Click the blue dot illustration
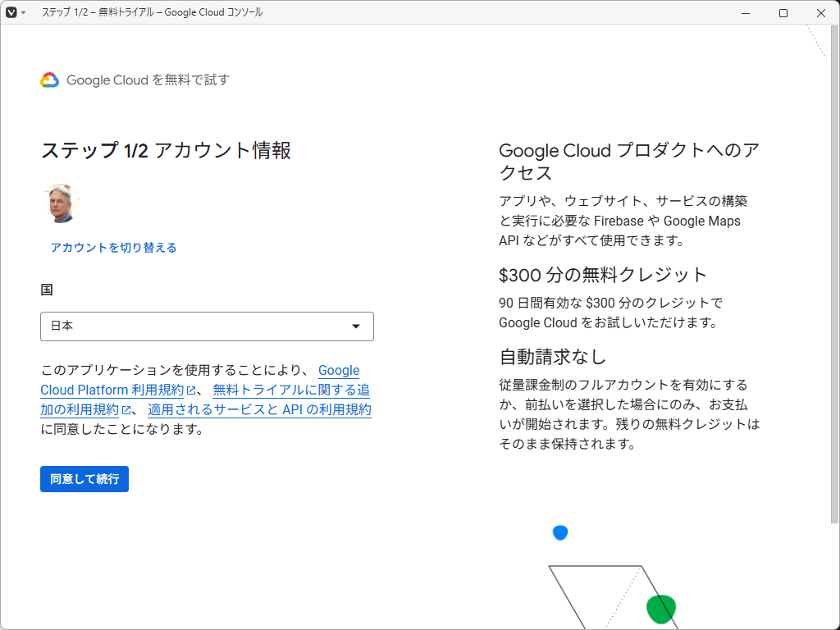Screen dimensions: 840x630 560,533
